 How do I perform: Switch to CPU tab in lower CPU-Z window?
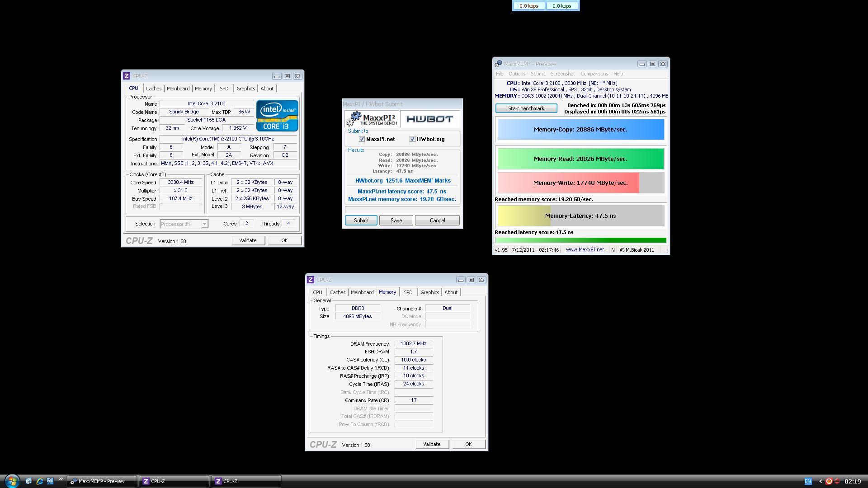(x=318, y=292)
